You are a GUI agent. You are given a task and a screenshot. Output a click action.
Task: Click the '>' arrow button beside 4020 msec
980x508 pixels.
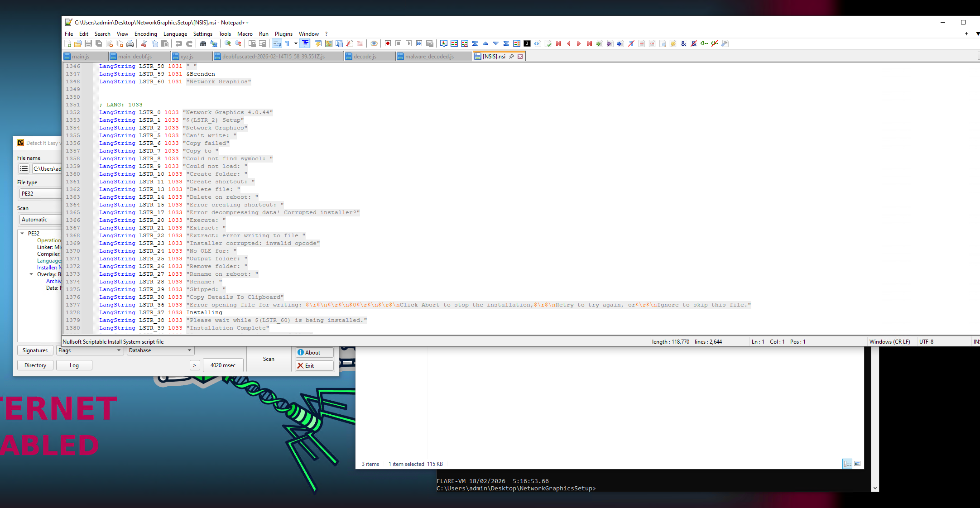point(195,365)
